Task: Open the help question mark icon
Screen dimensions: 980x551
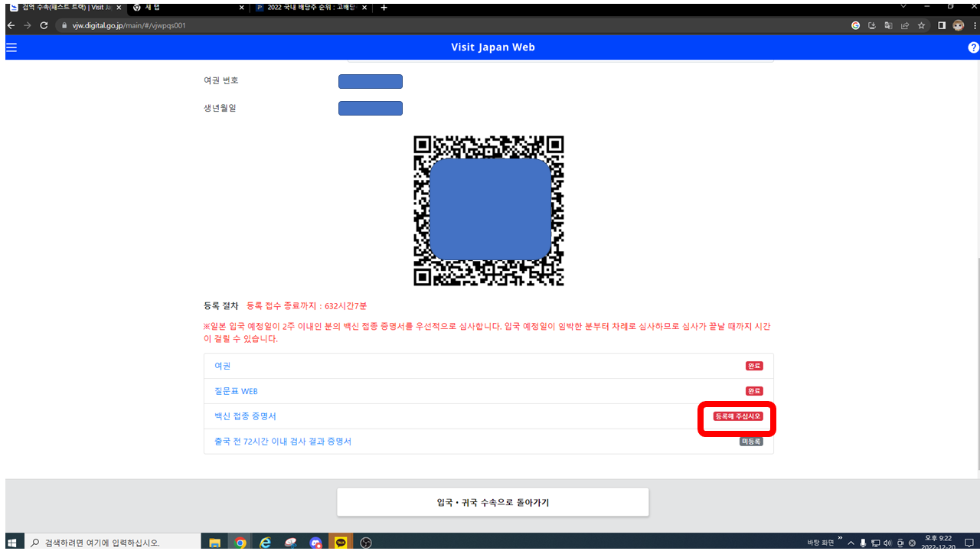Action: tap(973, 47)
